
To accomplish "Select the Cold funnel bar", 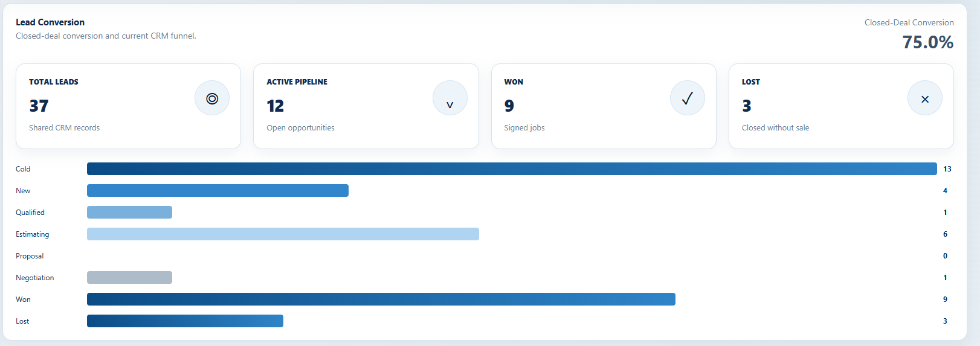I will [x=512, y=169].
